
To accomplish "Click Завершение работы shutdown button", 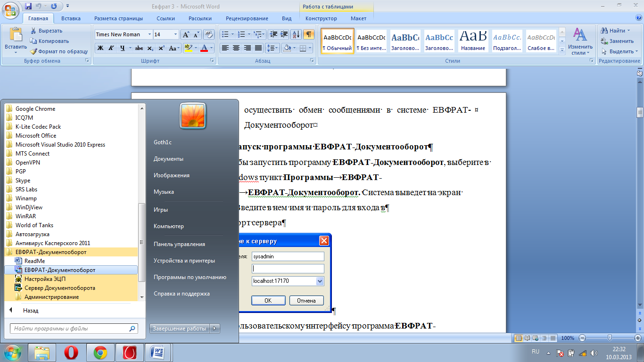I will click(180, 329).
